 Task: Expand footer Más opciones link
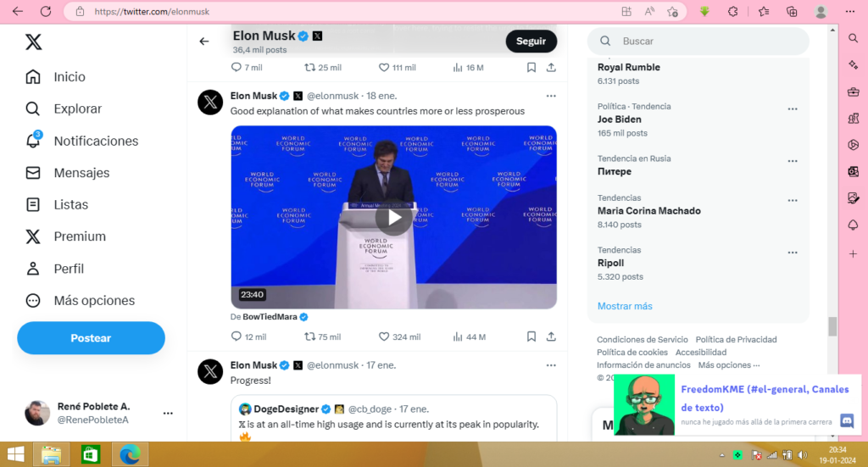click(x=729, y=365)
